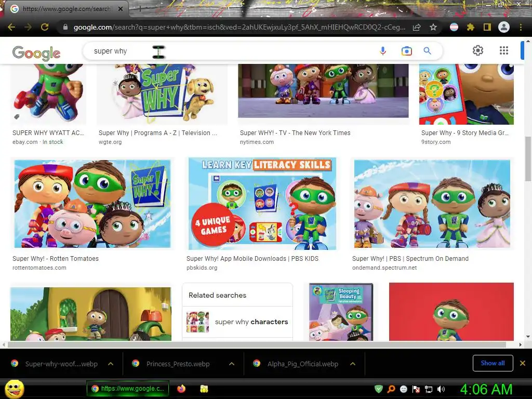Open the ebay.com SUPER WHY WYATT result
532x399 pixels.
48,133
